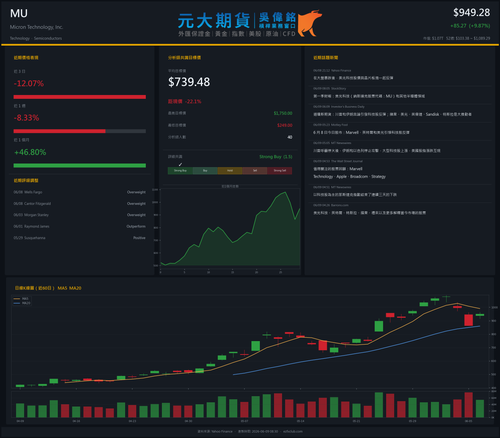Open the Motley Fool headline mentioning Marvell
Image resolution: width=500 pixels, height=438 pixels.
361,132
